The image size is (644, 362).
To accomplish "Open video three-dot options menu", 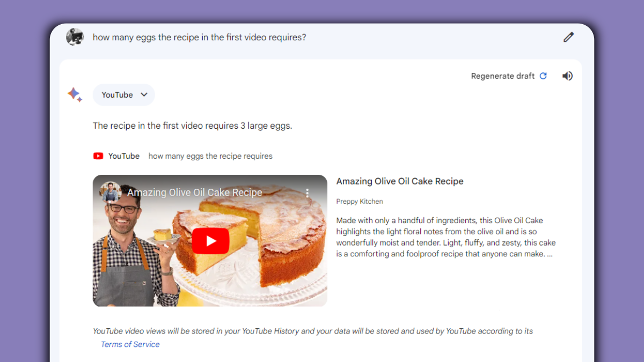I will click(x=308, y=193).
